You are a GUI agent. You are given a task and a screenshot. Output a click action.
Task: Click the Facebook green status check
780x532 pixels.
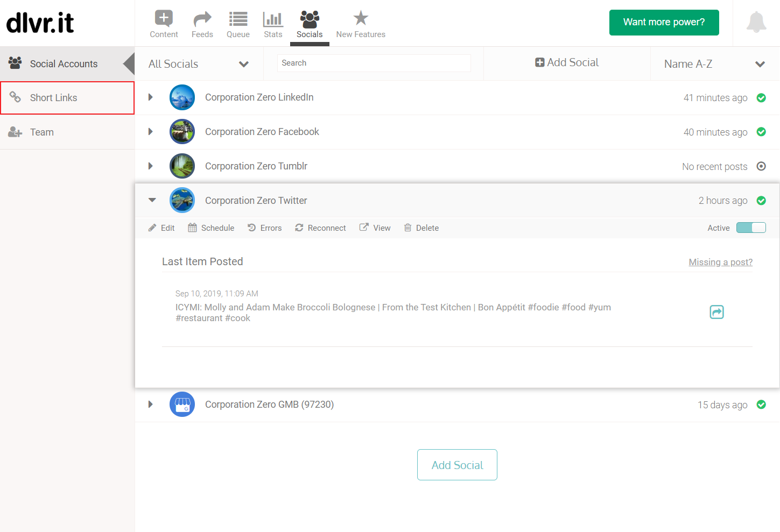(x=761, y=132)
